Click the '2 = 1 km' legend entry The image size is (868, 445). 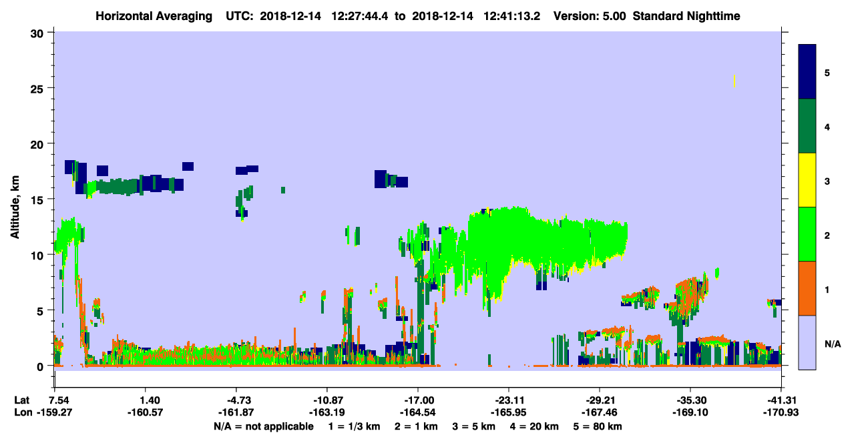pos(416,426)
